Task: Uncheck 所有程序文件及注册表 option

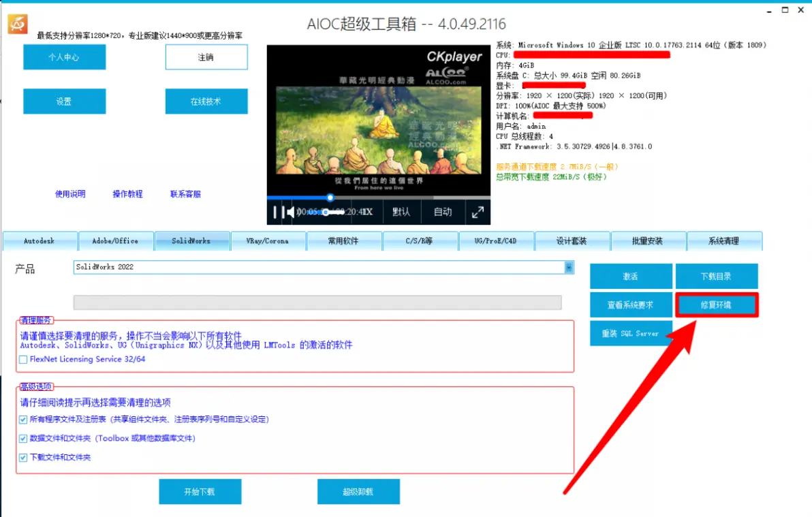Action: (23, 420)
